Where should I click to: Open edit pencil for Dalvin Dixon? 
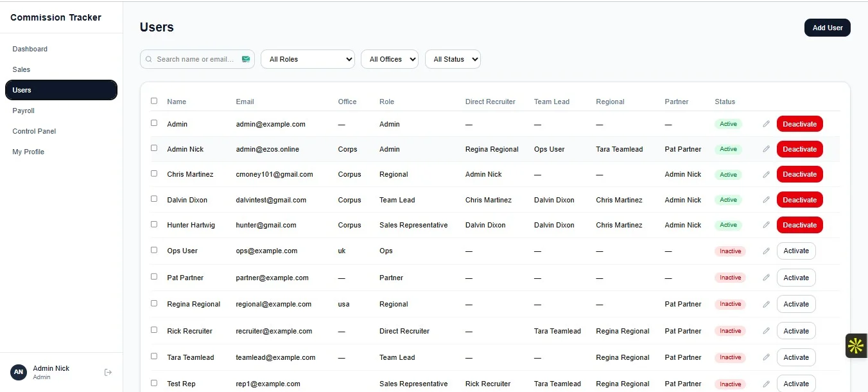(x=766, y=200)
